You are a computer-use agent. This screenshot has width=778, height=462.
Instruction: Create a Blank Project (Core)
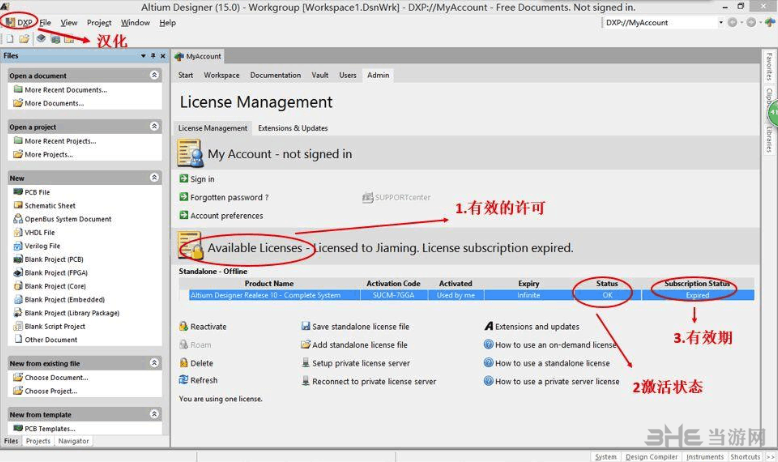click(50, 286)
